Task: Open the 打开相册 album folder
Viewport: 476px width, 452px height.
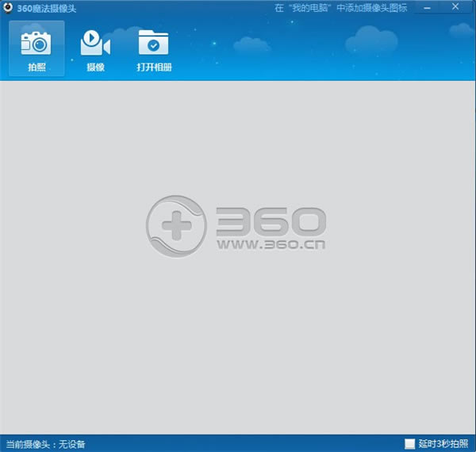Action: click(x=154, y=51)
